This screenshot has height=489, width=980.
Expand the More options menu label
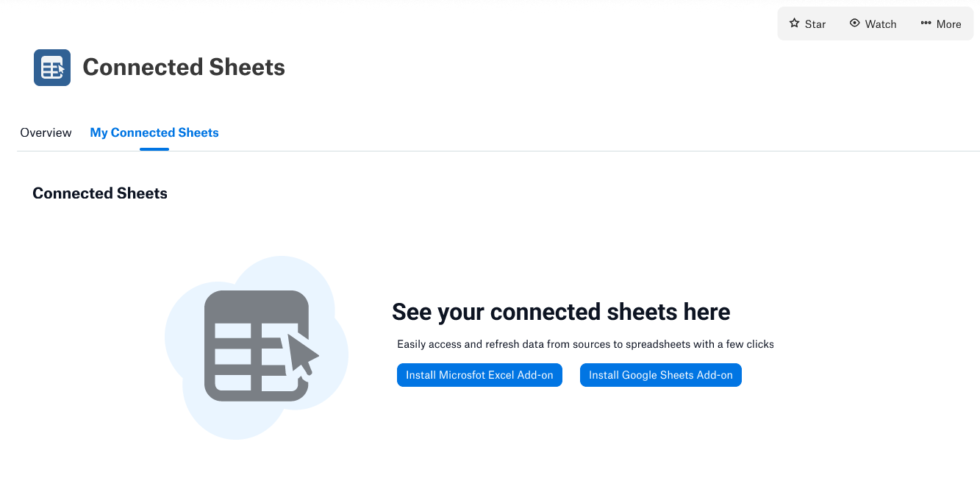(x=948, y=24)
